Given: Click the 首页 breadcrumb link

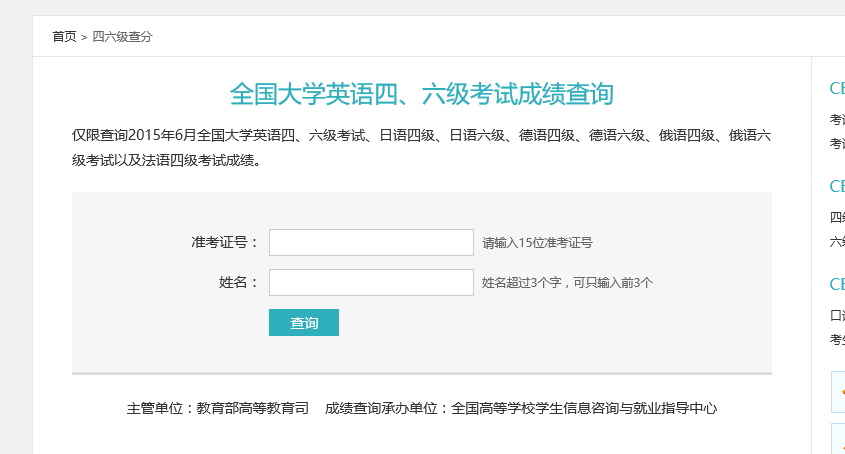Looking at the screenshot, I should tap(63, 37).
